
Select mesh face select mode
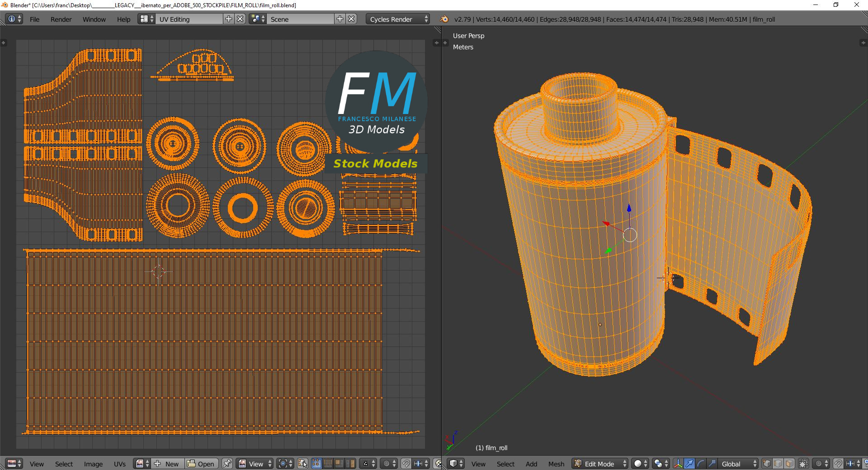(x=789, y=464)
